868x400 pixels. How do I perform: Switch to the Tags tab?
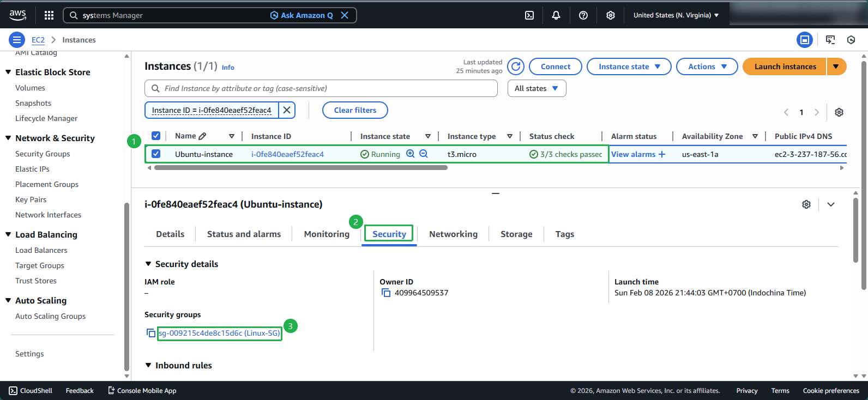(x=565, y=234)
